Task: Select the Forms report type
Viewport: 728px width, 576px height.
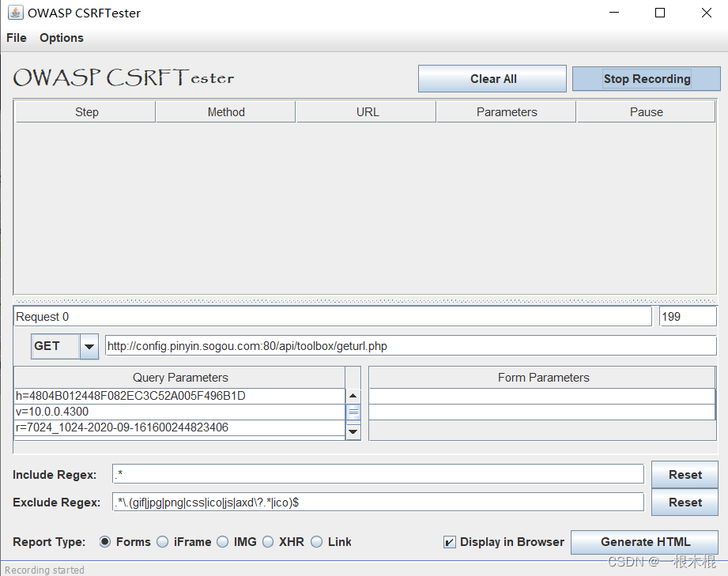Action: click(105, 542)
